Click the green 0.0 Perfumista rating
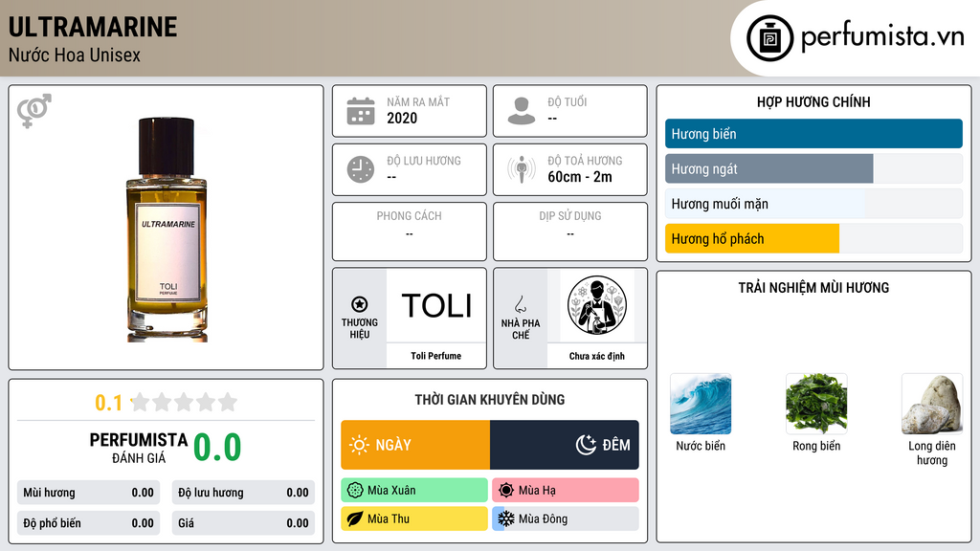The width and height of the screenshot is (980, 551). coord(217,448)
